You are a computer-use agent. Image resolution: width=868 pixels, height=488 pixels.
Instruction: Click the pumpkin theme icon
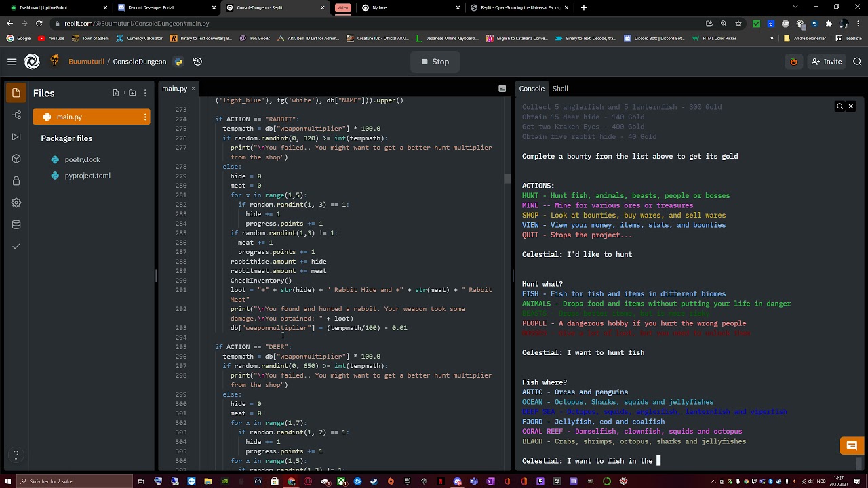click(x=793, y=62)
